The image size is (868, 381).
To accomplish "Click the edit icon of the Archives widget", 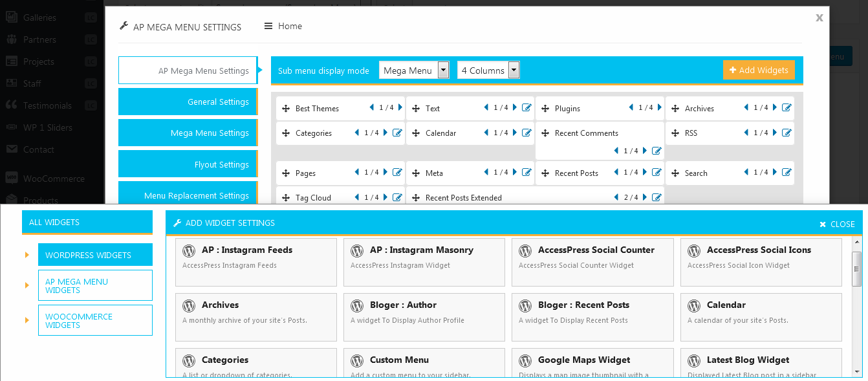I will pos(787,108).
